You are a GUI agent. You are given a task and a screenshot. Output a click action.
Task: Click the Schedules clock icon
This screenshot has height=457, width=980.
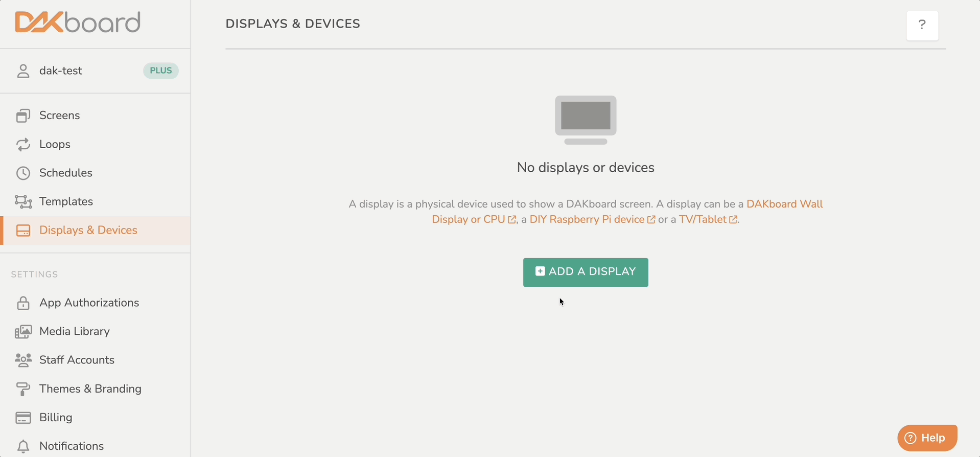pos(23,173)
